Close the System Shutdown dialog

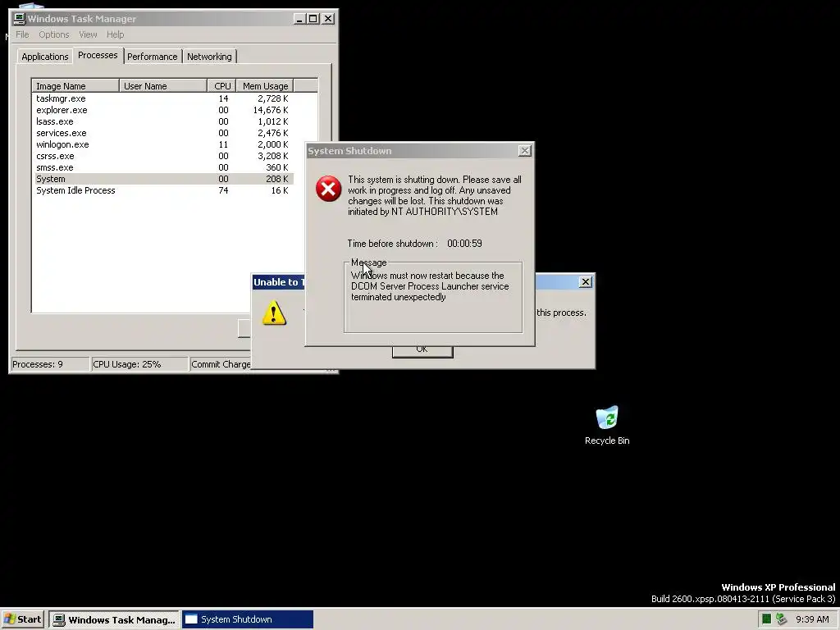tap(525, 151)
